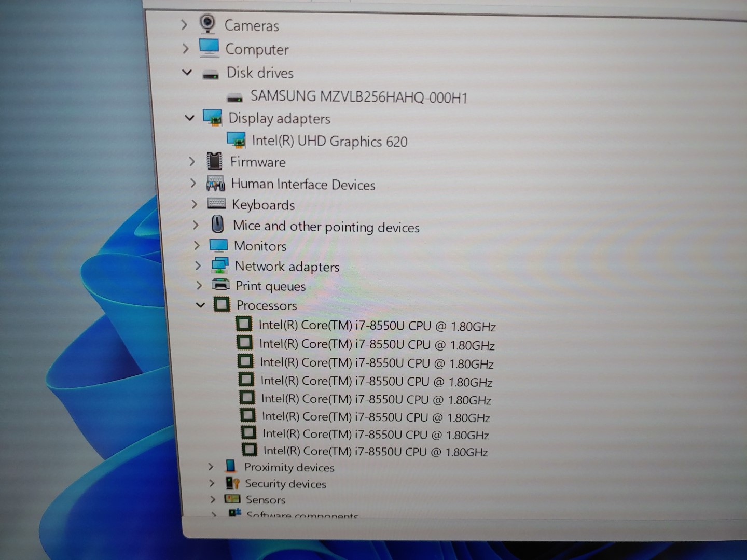Viewport: 747px width, 560px height.
Task: Expand the Human Interface Devices category
Action: [193, 183]
